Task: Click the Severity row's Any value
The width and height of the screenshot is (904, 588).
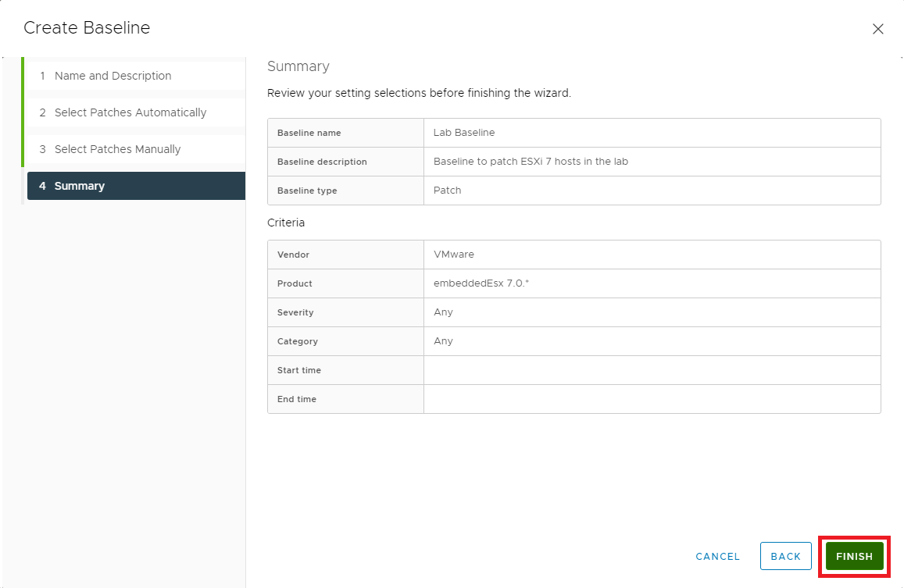Action: [443, 312]
